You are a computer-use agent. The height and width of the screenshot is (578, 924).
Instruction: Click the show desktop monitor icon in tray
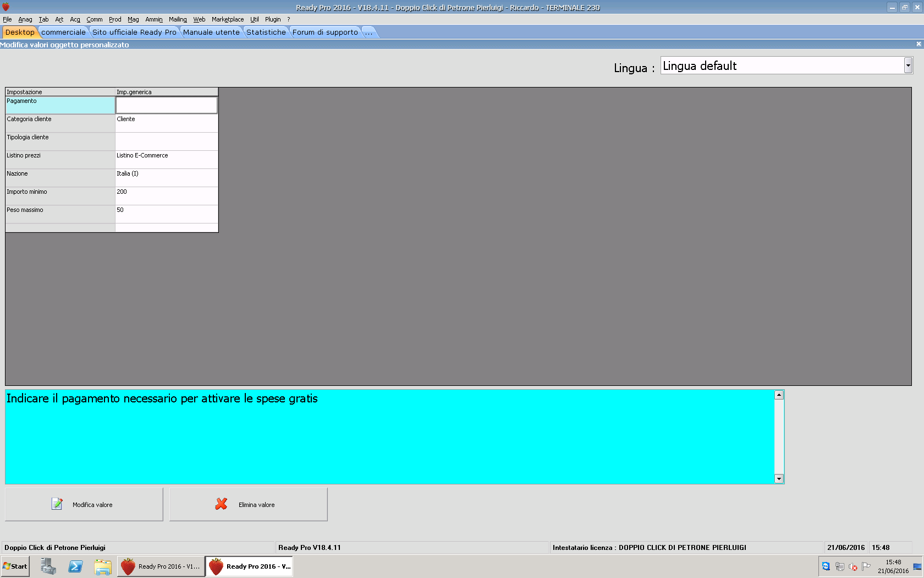(917, 566)
